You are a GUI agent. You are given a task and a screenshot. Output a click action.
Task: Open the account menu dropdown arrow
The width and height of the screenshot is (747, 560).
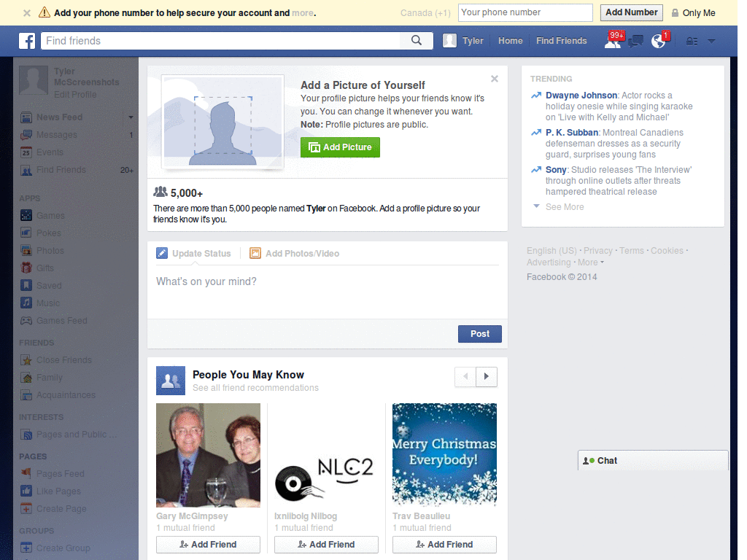711,42
